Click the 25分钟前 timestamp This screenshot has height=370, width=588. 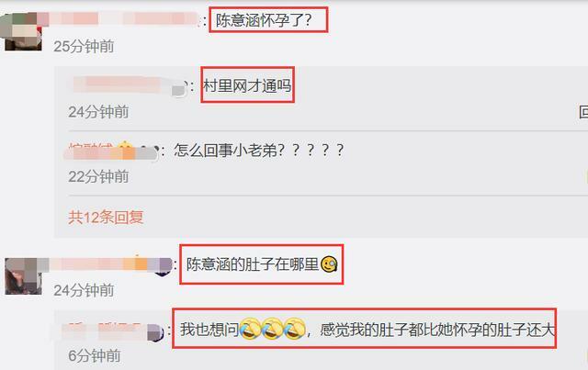pos(84,47)
